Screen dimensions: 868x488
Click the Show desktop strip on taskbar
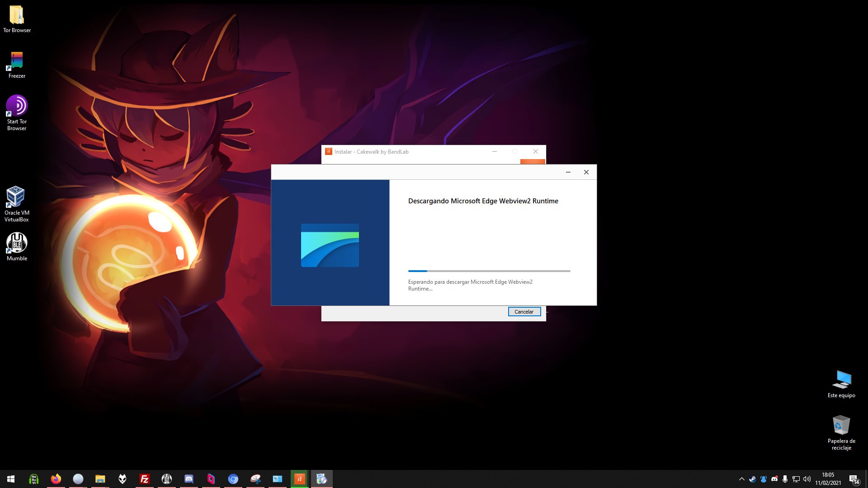(x=866, y=479)
